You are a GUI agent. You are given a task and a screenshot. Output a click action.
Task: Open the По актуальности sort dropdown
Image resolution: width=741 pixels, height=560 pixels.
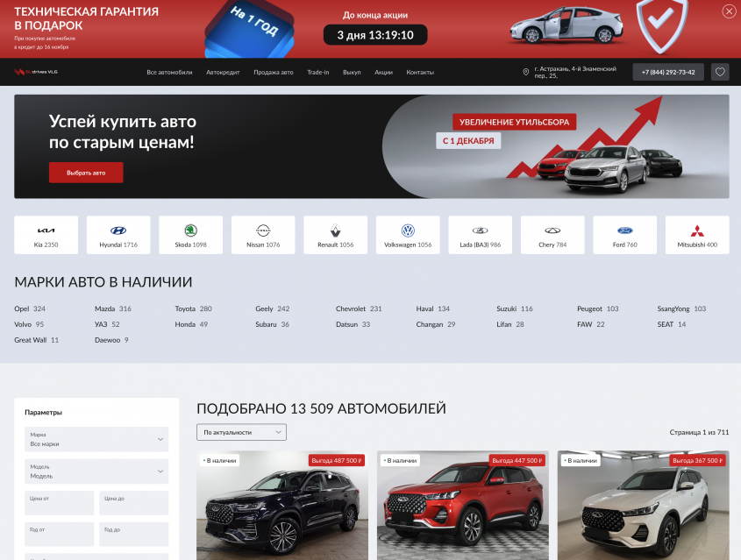[241, 432]
